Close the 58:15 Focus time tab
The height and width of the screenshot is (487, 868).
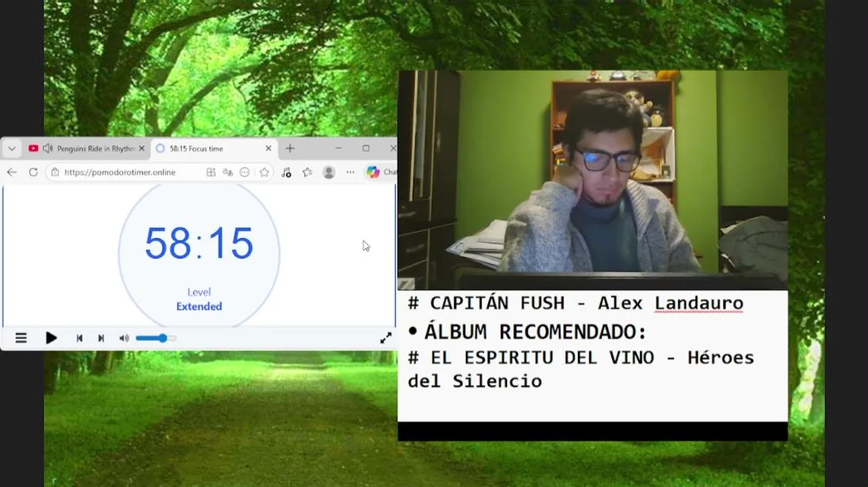(268, 148)
